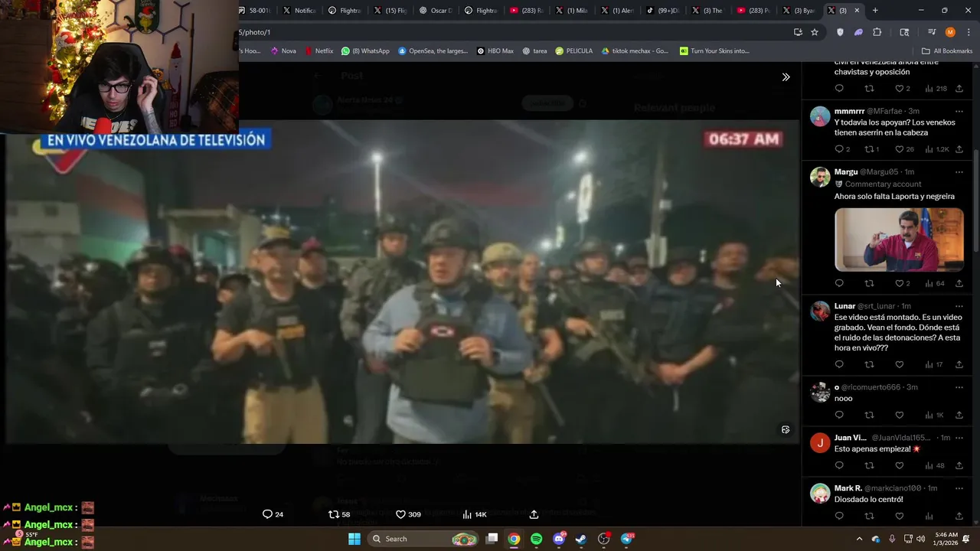The image size is (980, 551).
Task: Repost Lunar's reply
Action: click(x=869, y=364)
